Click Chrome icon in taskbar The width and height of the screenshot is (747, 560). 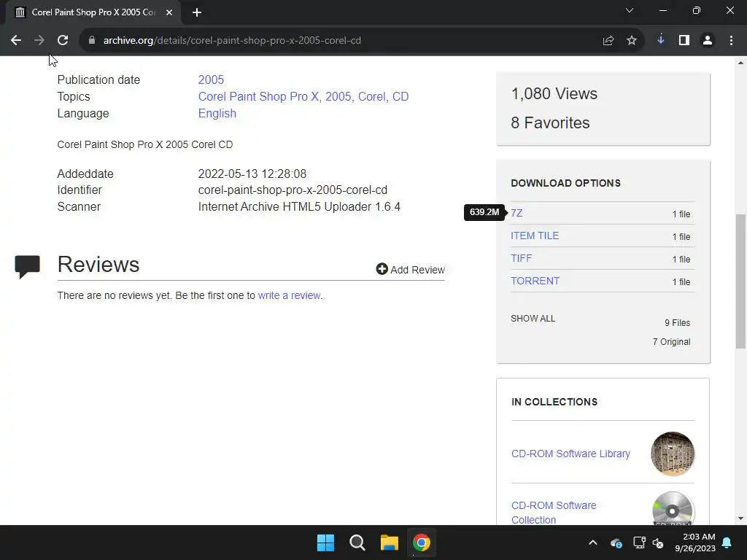point(421,542)
